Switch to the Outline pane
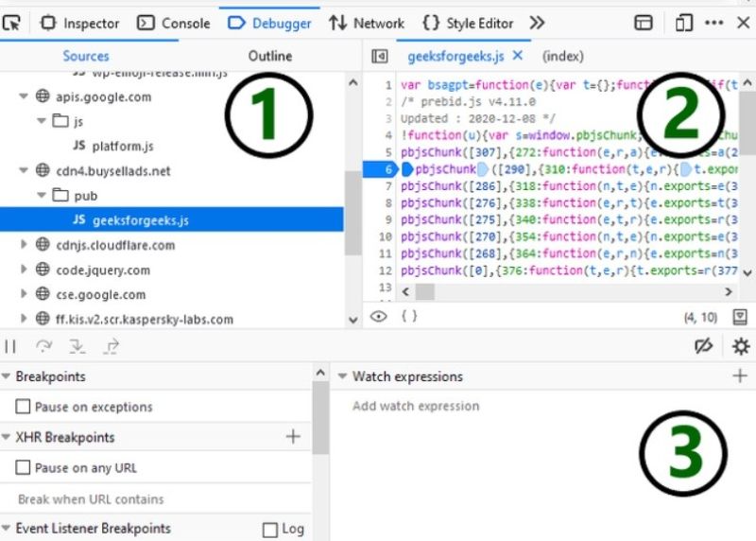The image size is (756, 541). (x=270, y=56)
